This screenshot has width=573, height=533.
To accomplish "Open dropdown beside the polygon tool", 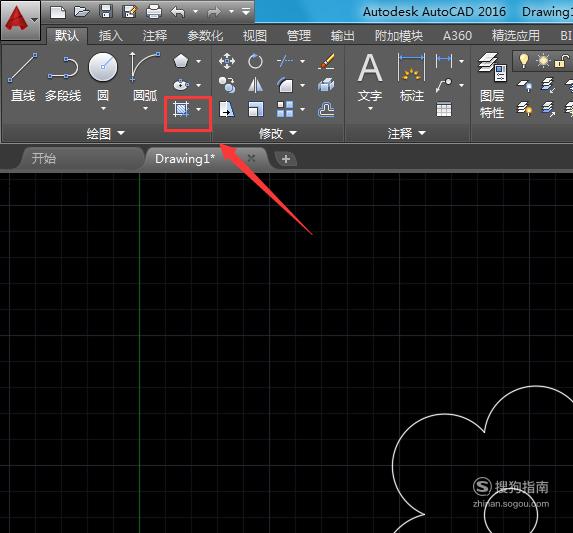I will (199, 61).
